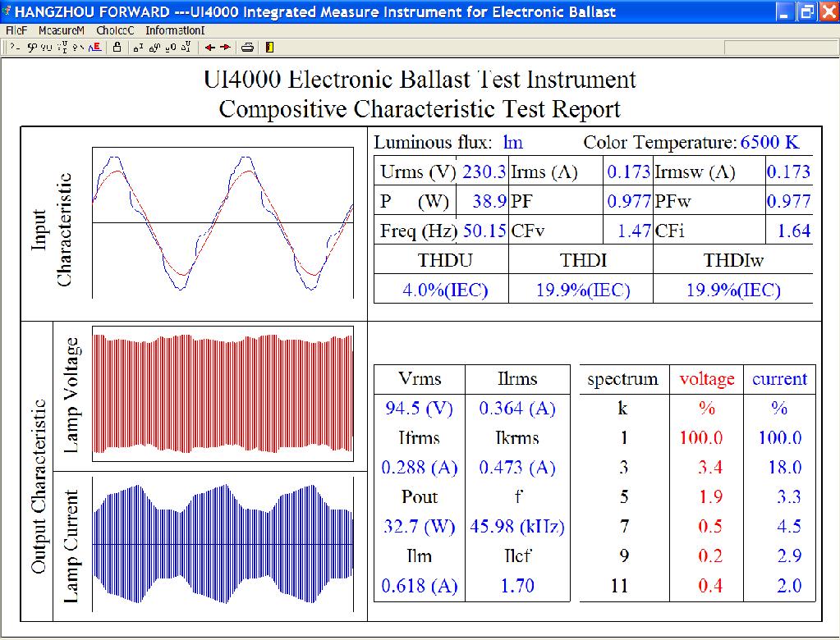This screenshot has height=640, width=840.
Task: Open the ChoiceC menu
Action: pos(115,30)
